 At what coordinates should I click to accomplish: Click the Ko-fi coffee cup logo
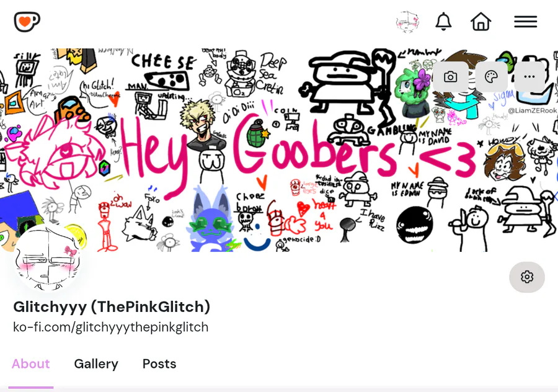point(27,22)
